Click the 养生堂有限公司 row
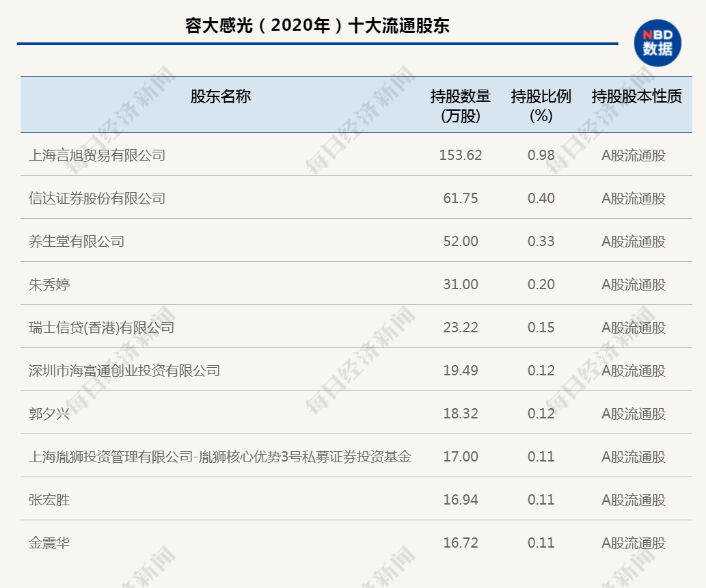This screenshot has height=588, width=706. tap(79, 241)
